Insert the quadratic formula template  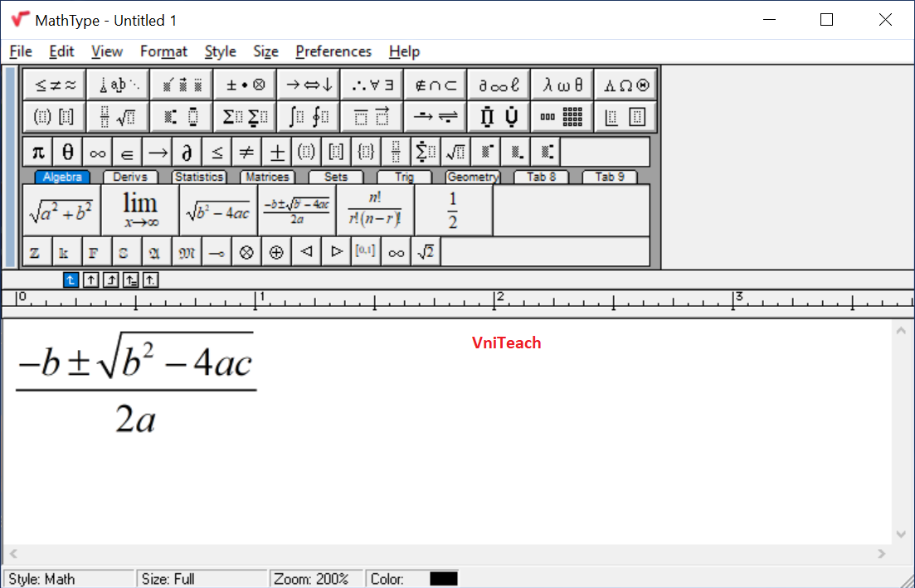pos(296,209)
